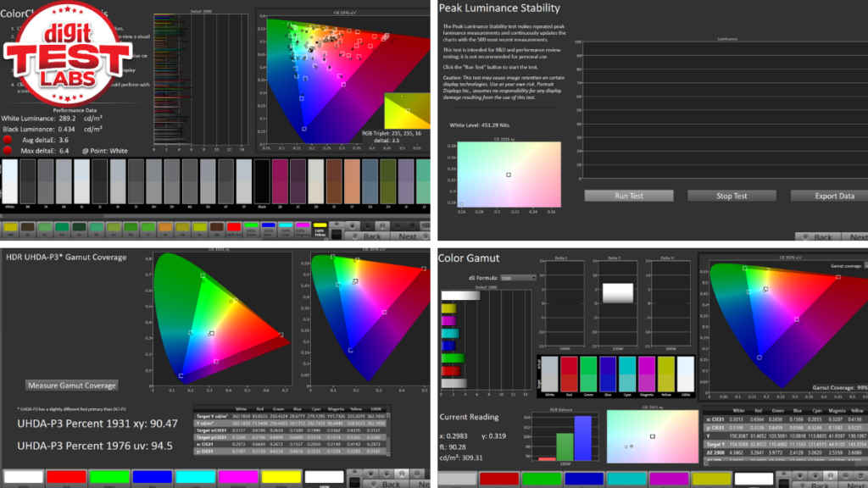Click the Measure Gamut Coverage button
This screenshot has height=488, width=868.
(x=72, y=385)
